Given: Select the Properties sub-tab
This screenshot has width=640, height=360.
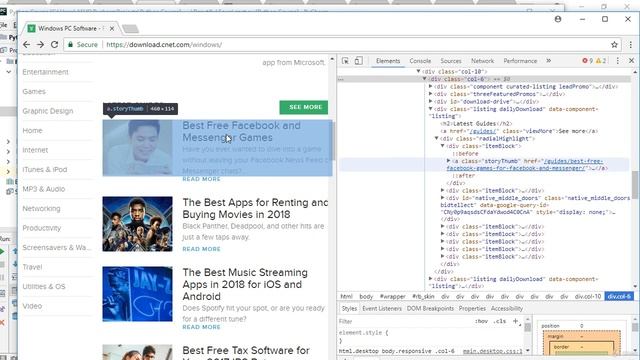Looking at the screenshot, I should pos(472,309).
